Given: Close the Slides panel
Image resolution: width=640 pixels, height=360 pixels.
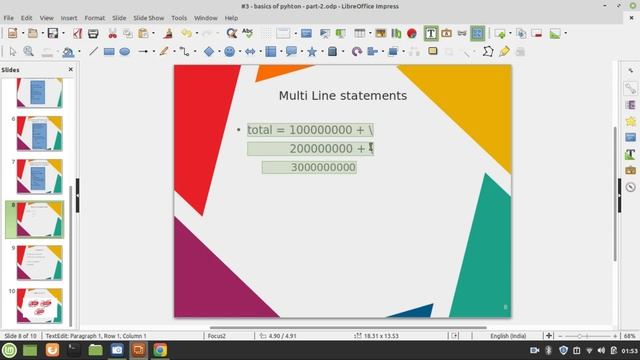Looking at the screenshot, I should pyautogui.click(x=71, y=69).
